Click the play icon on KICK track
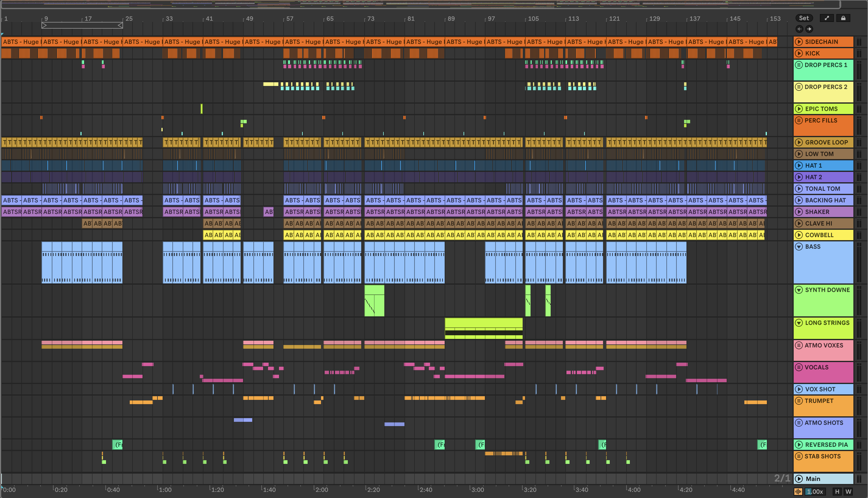This screenshot has width=868, height=498. (x=799, y=53)
